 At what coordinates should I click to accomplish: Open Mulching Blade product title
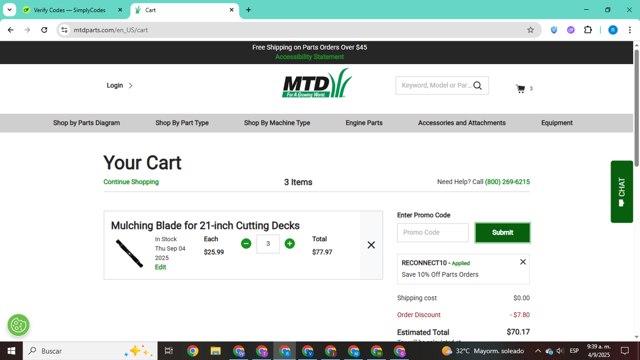pyautogui.click(x=205, y=226)
